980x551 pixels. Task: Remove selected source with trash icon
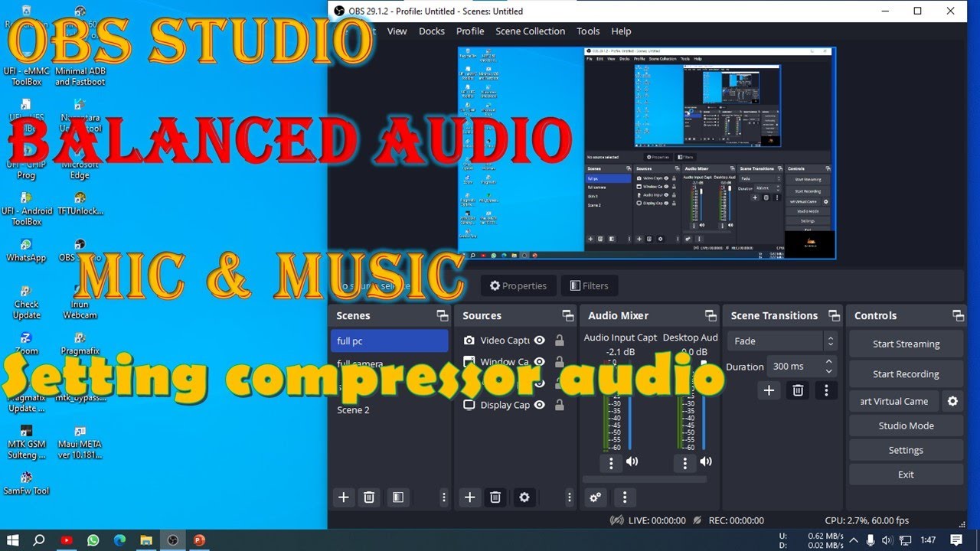tap(495, 497)
